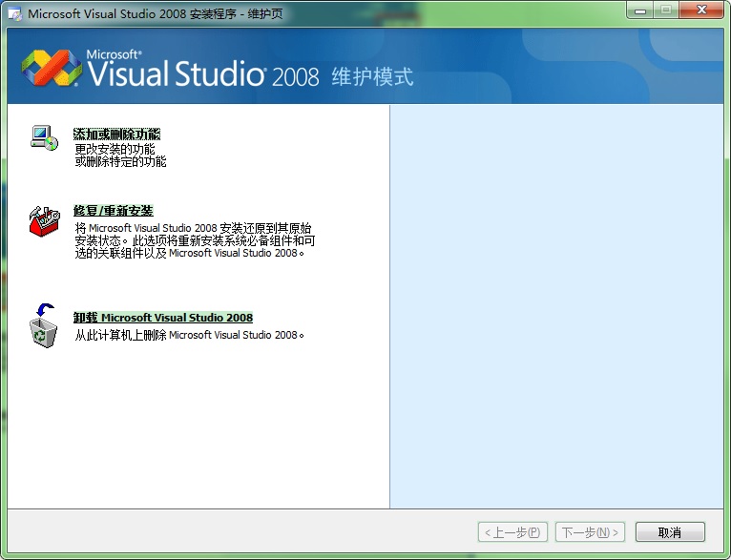Image resolution: width=731 pixels, height=560 pixels.
Task: Close the Visual Studio 2008 setup window
Action: pos(701,10)
